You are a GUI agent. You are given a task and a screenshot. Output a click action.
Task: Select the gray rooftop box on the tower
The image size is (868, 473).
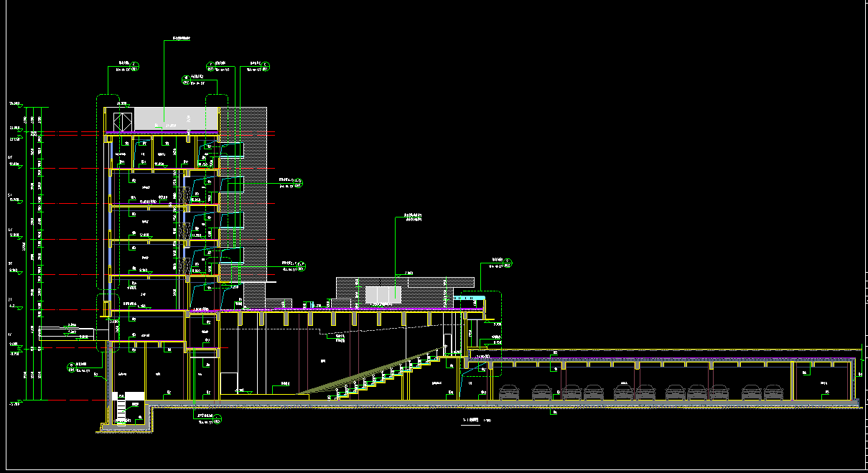164,118
